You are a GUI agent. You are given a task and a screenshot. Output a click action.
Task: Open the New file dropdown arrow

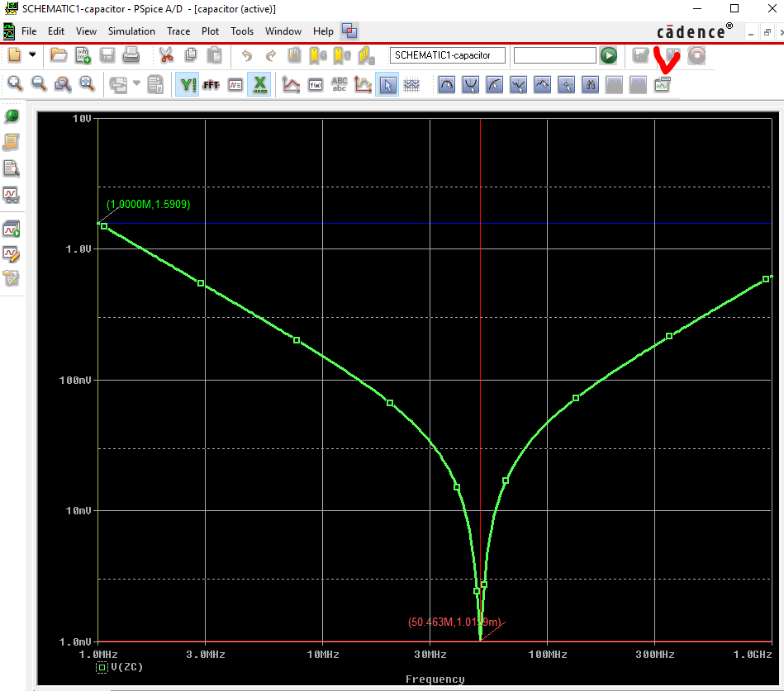(x=32, y=54)
